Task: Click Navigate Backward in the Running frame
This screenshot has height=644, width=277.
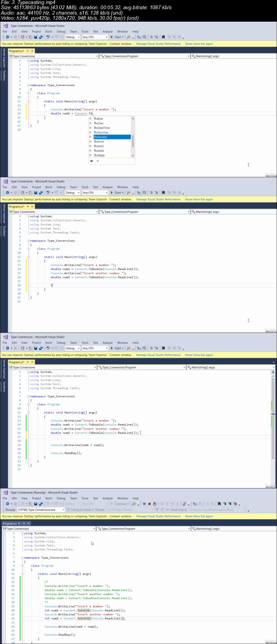Action: click(x=8, y=504)
